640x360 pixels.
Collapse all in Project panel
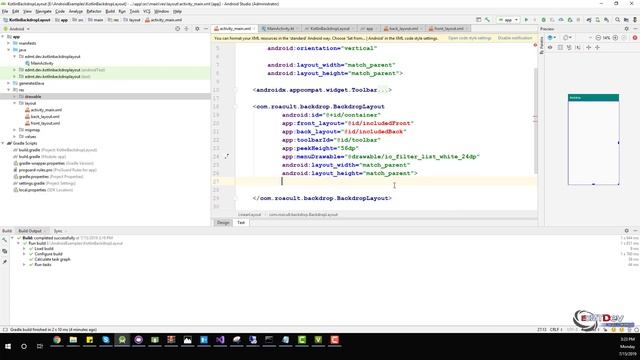click(187, 29)
